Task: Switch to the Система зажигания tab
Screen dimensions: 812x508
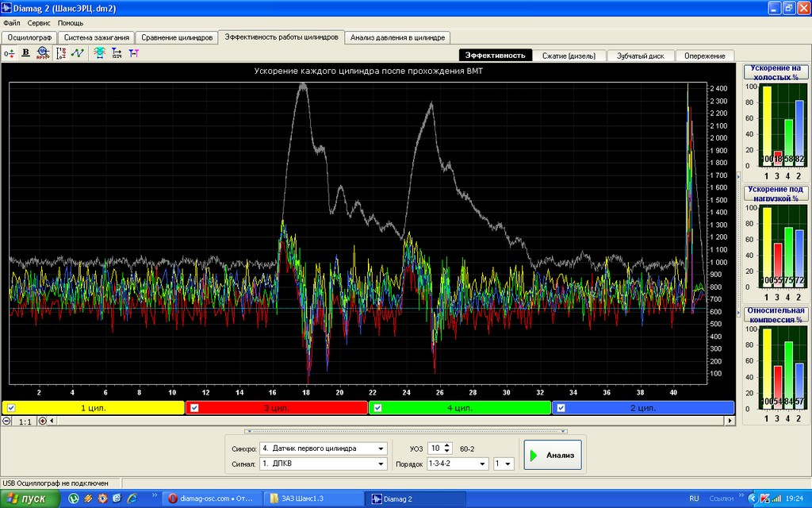Action: pyautogui.click(x=96, y=37)
